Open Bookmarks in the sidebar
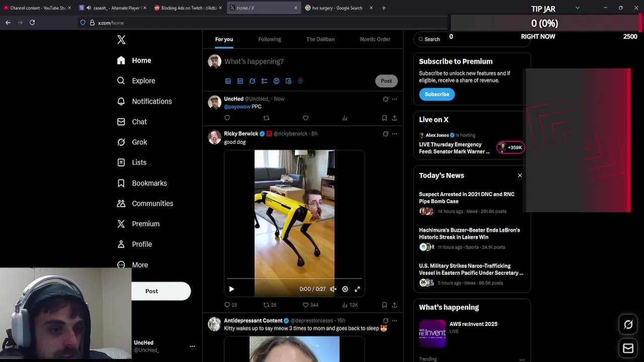Screen dimensions: 644x362 coord(142,183)
